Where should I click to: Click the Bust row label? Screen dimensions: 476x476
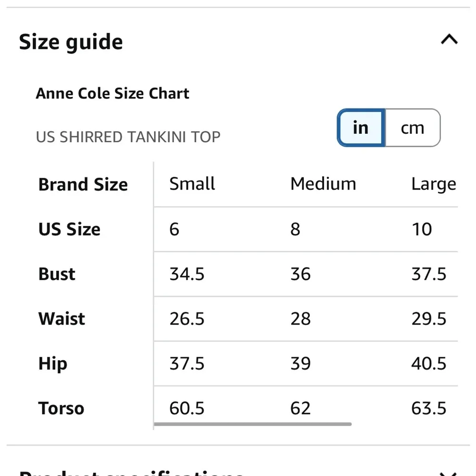coord(57,274)
